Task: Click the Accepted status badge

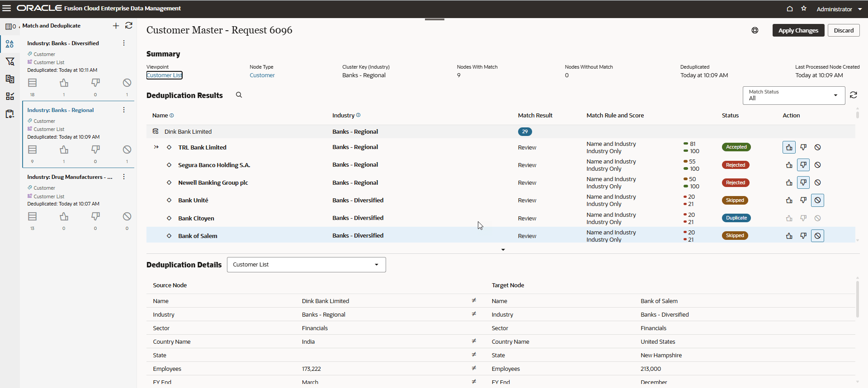Action: 736,147
